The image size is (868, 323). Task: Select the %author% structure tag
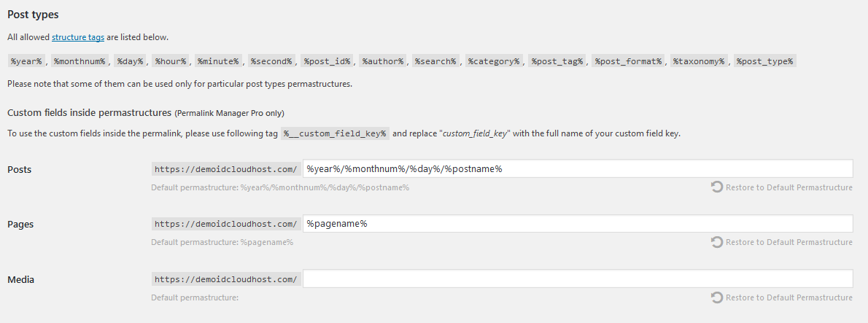383,61
